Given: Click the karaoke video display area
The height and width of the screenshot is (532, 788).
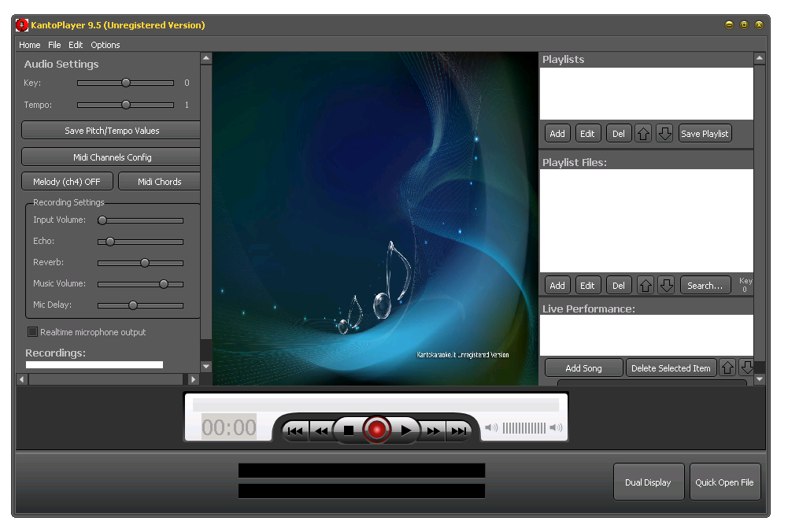Looking at the screenshot, I should [375, 219].
